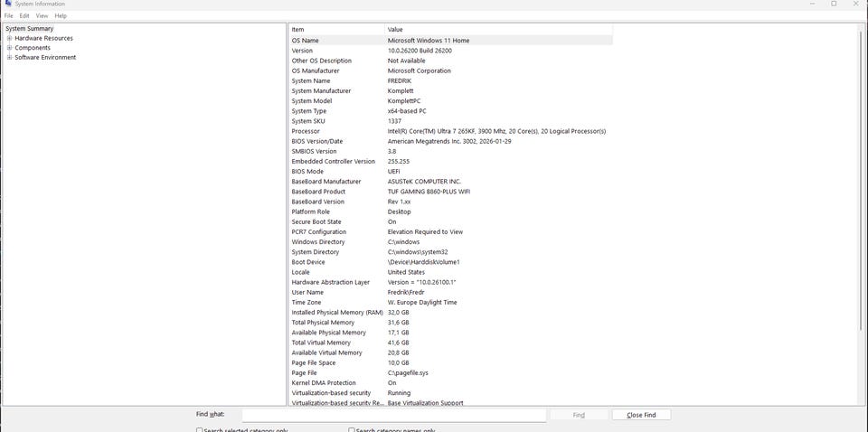Image resolution: width=868 pixels, height=432 pixels.
Task: Open the Edit menu
Action: point(24,16)
